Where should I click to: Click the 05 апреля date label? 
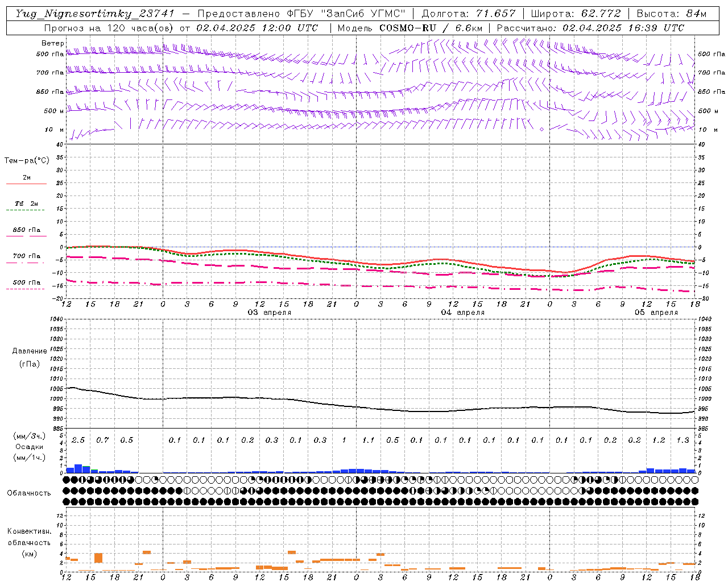pos(656,313)
